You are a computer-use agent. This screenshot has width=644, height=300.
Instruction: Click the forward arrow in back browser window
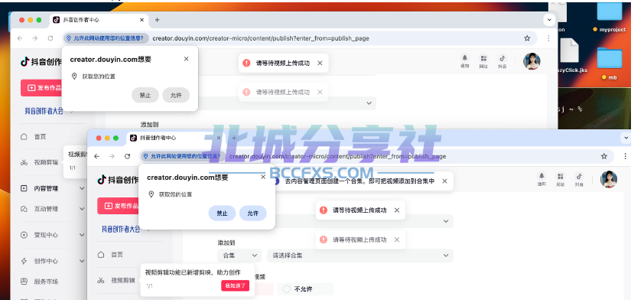tap(35, 38)
